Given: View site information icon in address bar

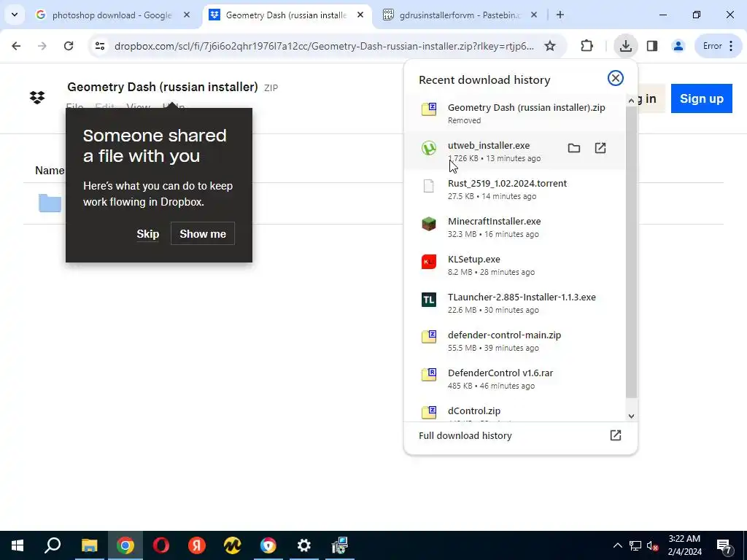Looking at the screenshot, I should 99,46.
